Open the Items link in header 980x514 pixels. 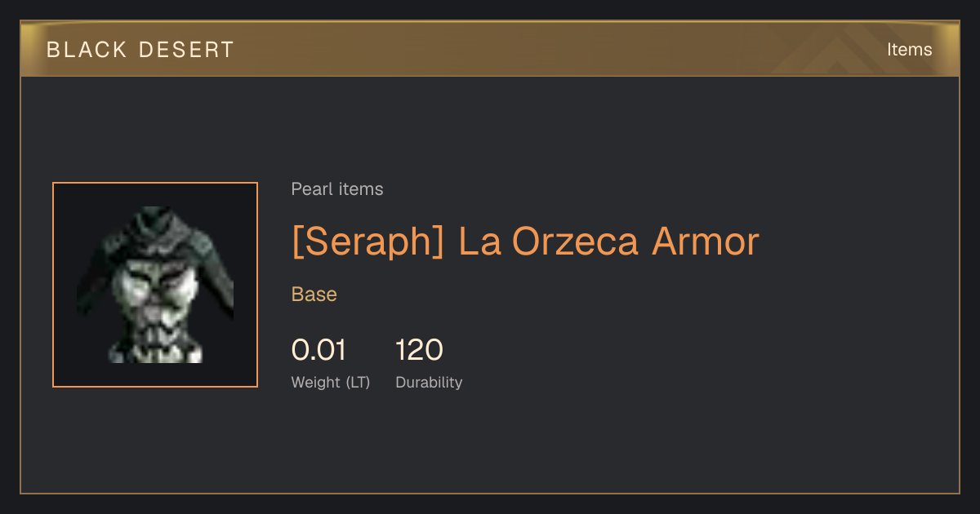click(909, 50)
